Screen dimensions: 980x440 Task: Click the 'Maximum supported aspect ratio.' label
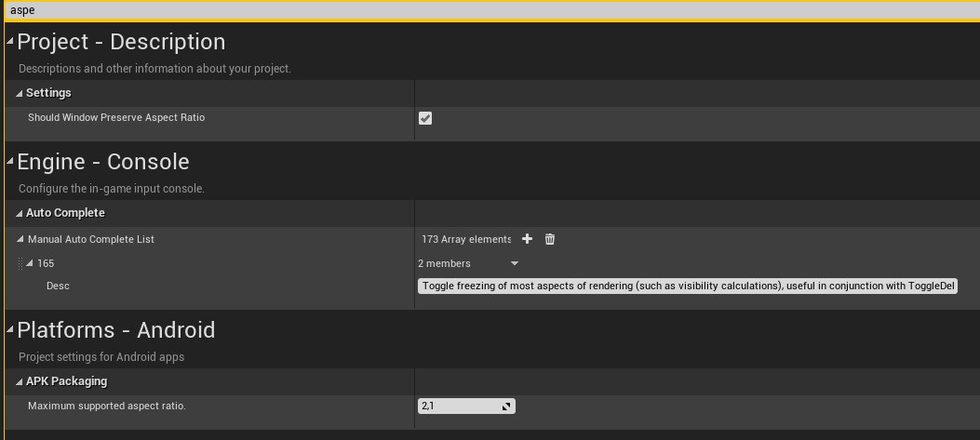click(x=107, y=406)
